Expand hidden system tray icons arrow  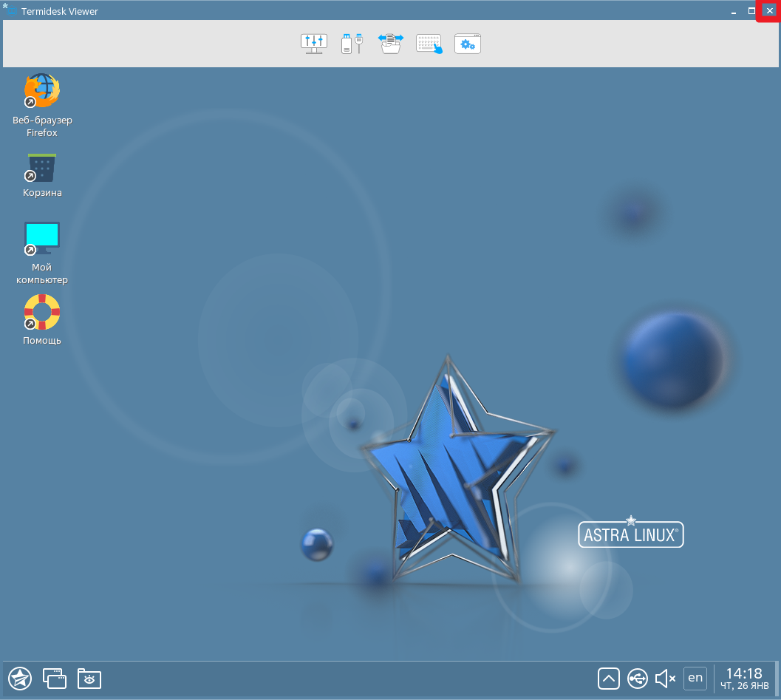[x=608, y=678]
